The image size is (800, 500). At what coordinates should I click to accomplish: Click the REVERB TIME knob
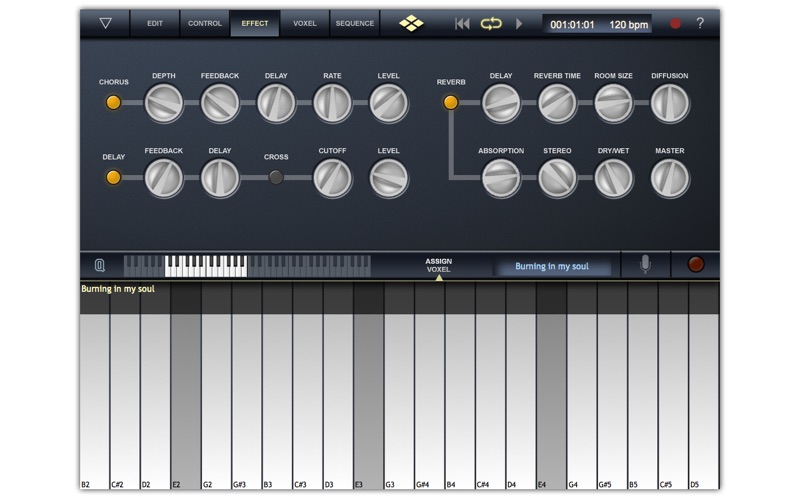(557, 103)
